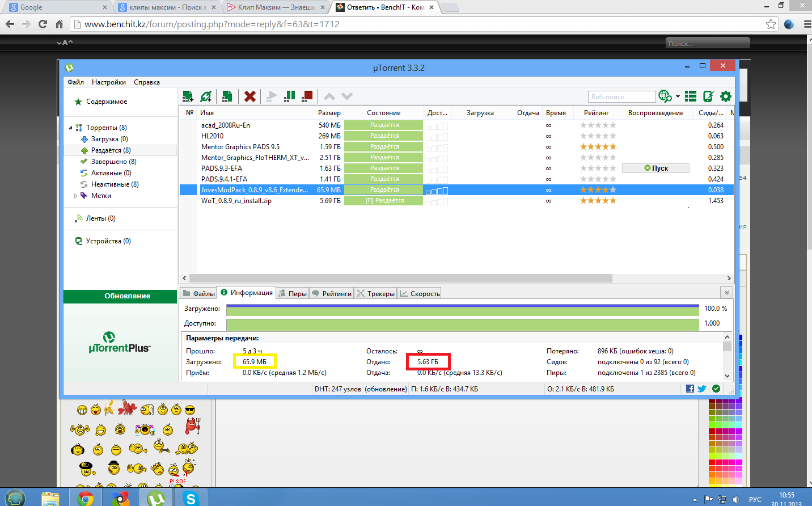Switch to the Google browser tab
The height and width of the screenshot is (506, 812).
[x=57, y=7]
